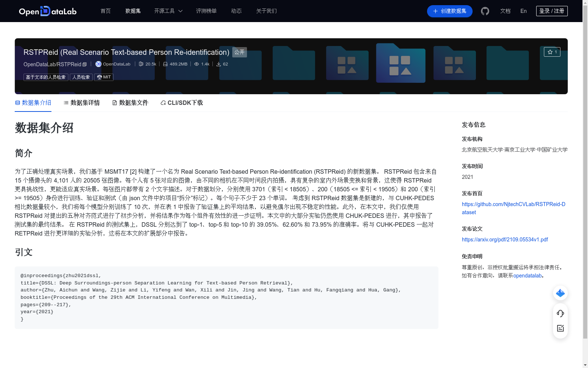Image resolution: width=588 pixels, height=368 pixels.
Task: Click the blue bird floating icon
Action: pyautogui.click(x=560, y=293)
